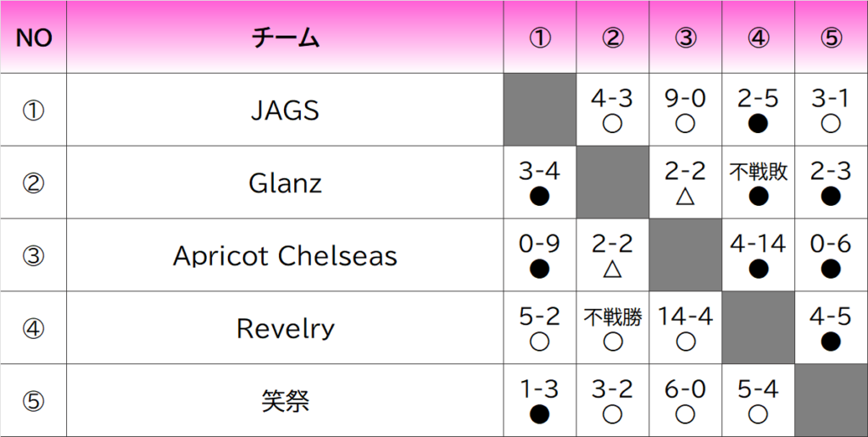This screenshot has width=868, height=437.
Task: Click the black circle below 不戦敗
Action: pos(759,196)
